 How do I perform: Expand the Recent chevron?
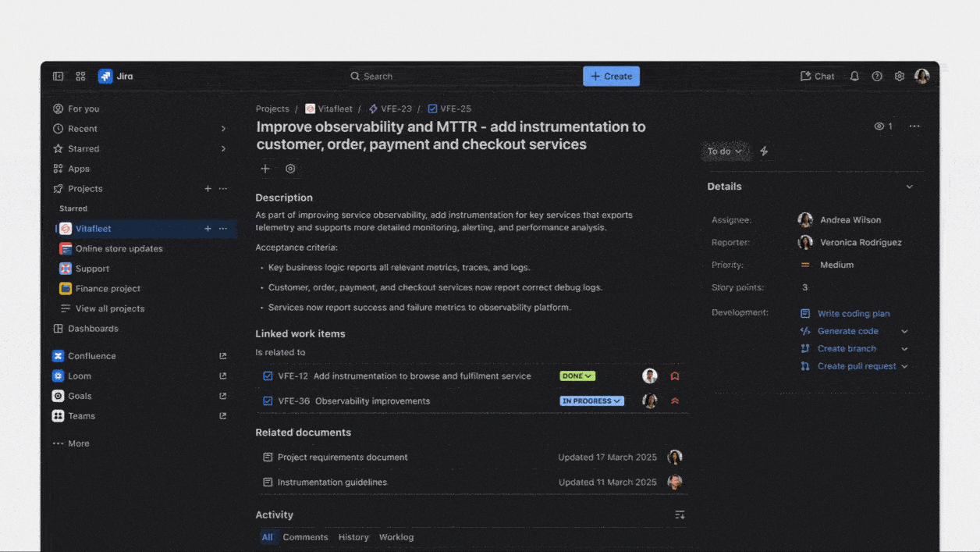click(223, 129)
